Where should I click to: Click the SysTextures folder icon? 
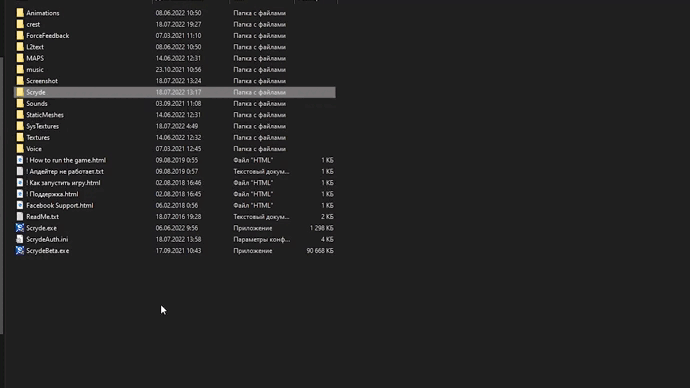[20, 126]
